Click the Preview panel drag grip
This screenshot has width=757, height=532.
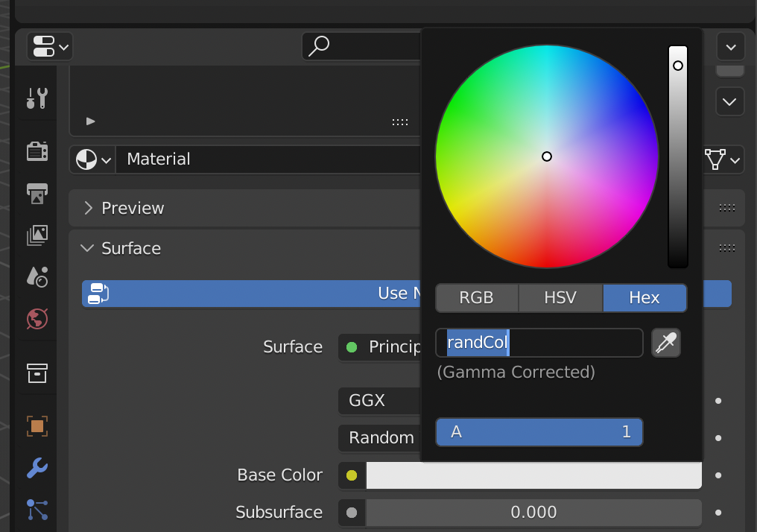pyautogui.click(x=727, y=208)
